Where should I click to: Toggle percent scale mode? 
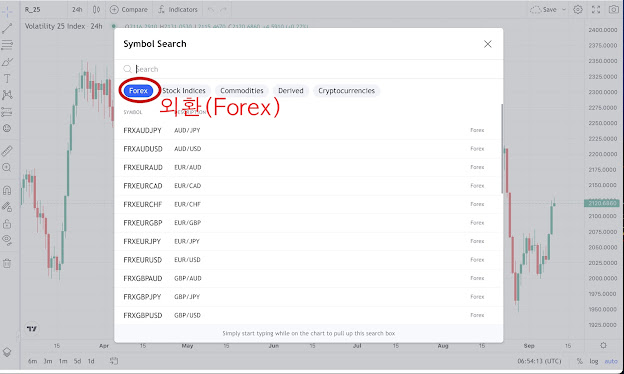coord(580,361)
